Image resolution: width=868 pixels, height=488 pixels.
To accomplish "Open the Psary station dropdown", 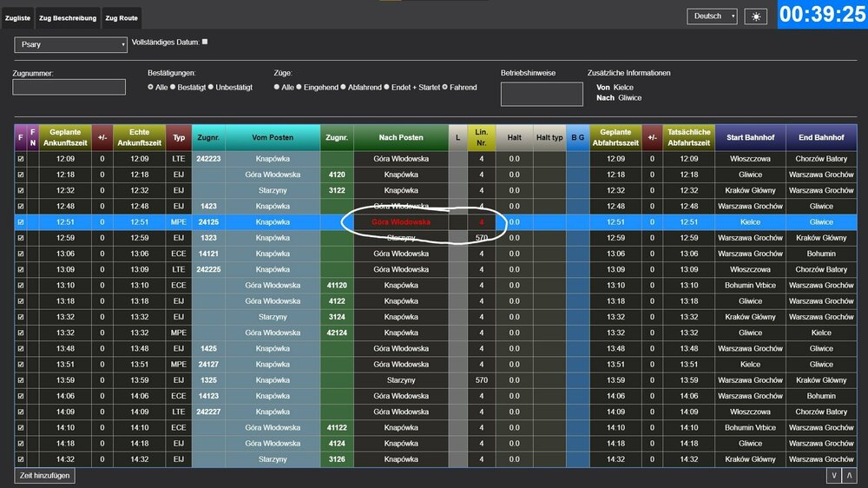I will [70, 44].
